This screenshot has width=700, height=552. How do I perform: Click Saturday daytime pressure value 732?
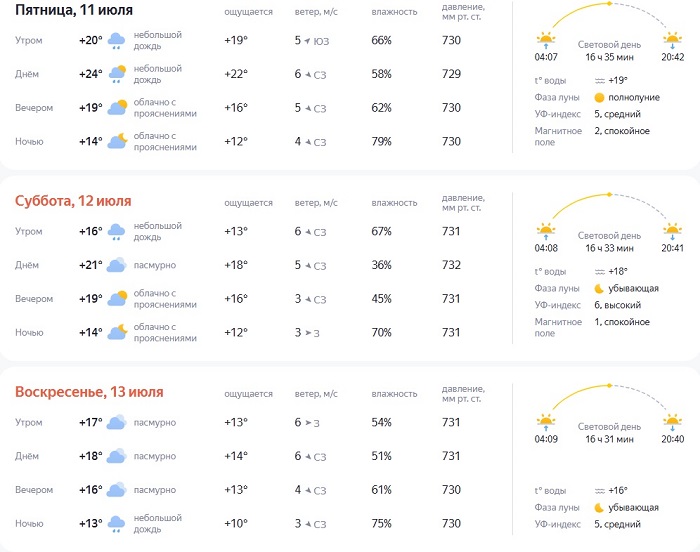point(451,265)
